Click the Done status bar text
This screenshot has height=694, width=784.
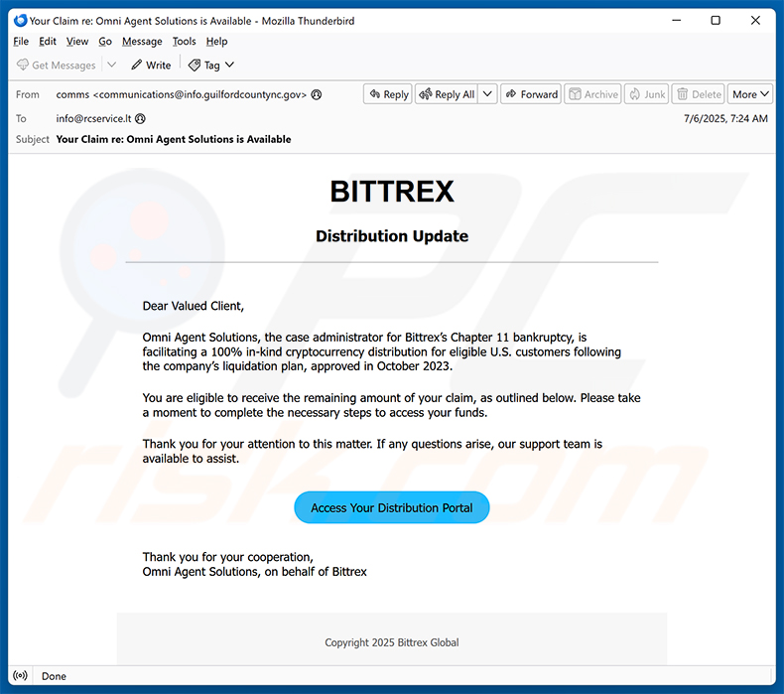(54, 676)
